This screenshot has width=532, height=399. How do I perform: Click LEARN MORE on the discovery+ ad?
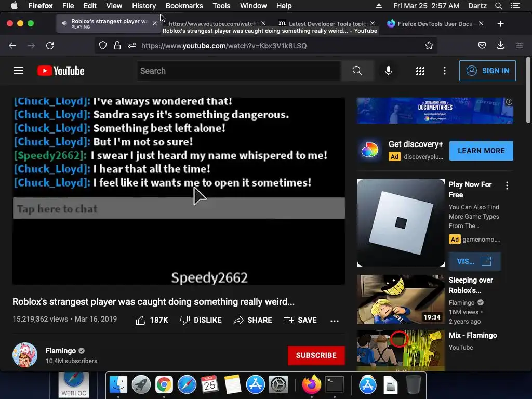pos(481,151)
